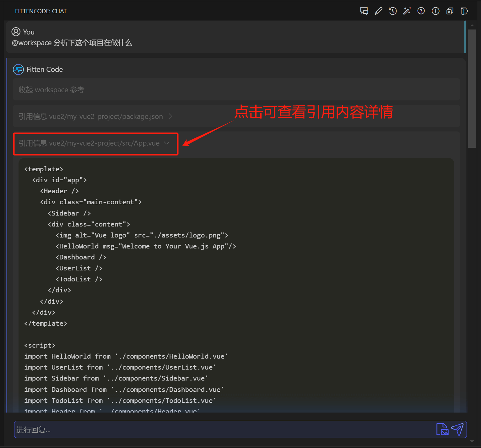
Task: Click the logout door icon
Action: click(x=464, y=11)
